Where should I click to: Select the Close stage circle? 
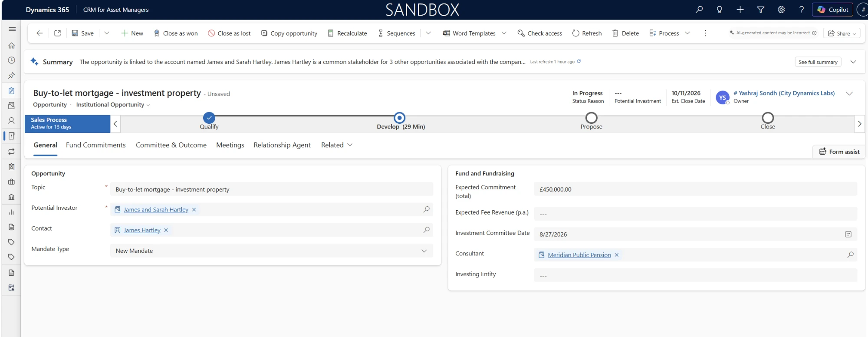click(x=768, y=118)
